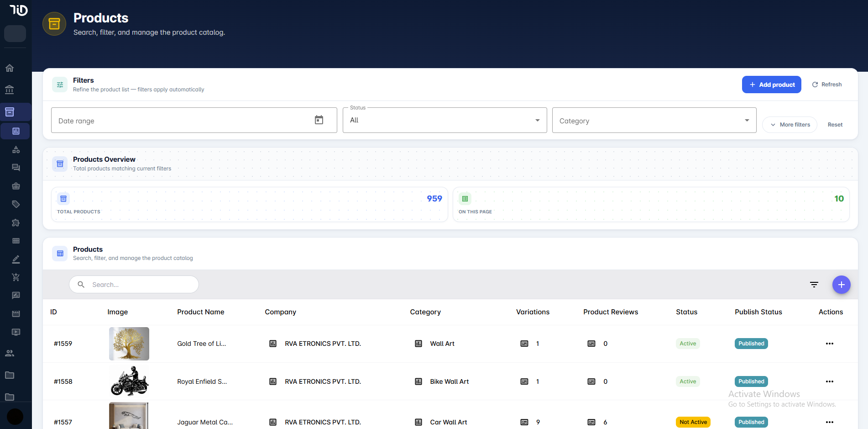This screenshot has height=429, width=868.
Task: Click Published badge for product #1558
Action: [751, 381]
